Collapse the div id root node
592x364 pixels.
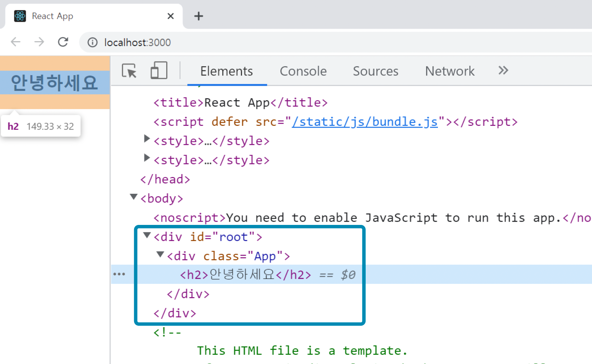(x=147, y=235)
